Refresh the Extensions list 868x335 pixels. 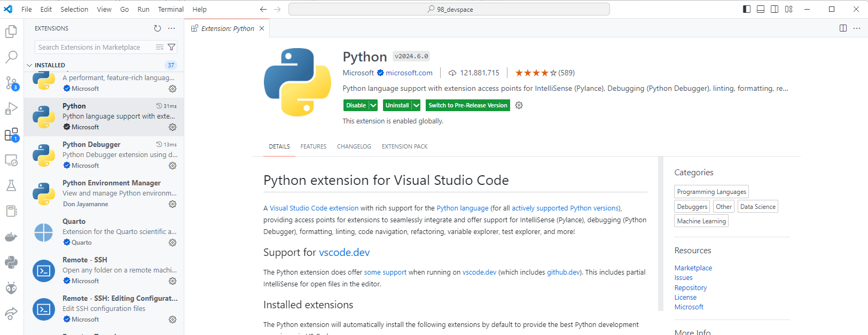click(x=157, y=28)
